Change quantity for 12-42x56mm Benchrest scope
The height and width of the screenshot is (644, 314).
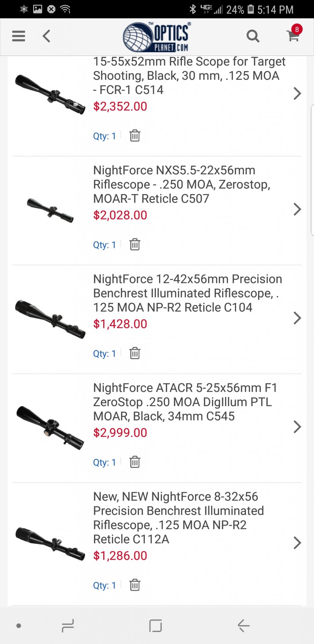[105, 354]
